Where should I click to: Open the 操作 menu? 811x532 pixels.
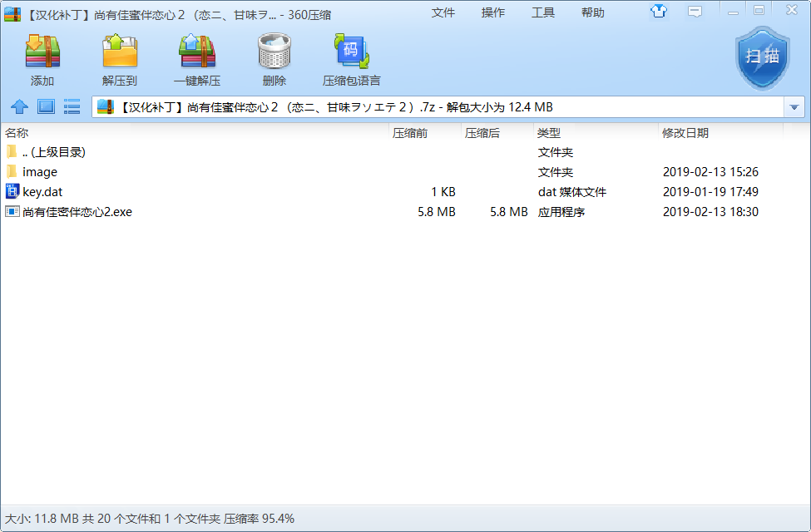pyautogui.click(x=493, y=13)
